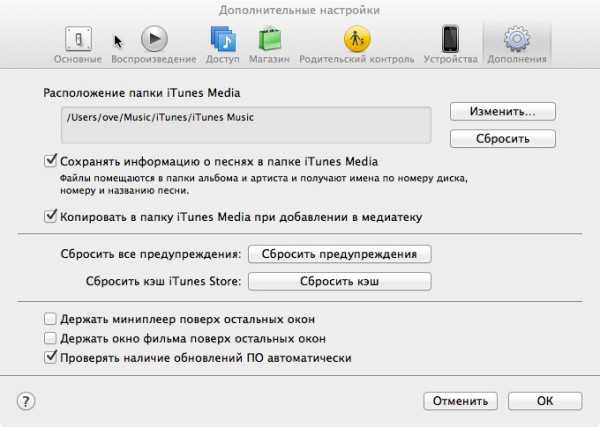600x427 pixels.
Task: Click the Файлы помещаются в папки альбома description
Action: 264,184
